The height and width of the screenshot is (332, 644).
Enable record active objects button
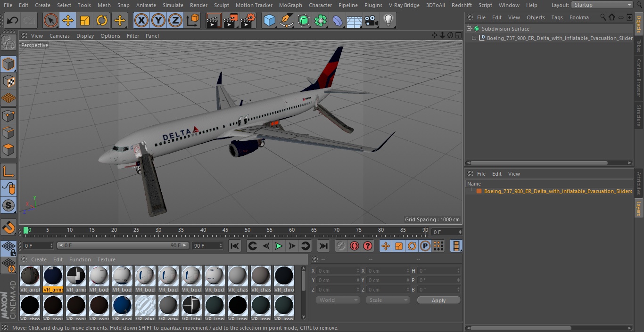pos(341,246)
